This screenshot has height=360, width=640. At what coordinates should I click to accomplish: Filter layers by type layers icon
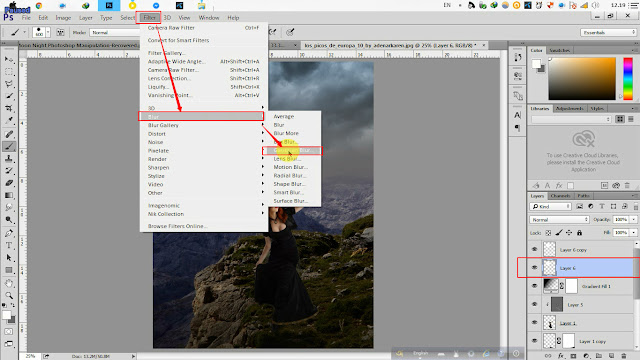click(602, 207)
